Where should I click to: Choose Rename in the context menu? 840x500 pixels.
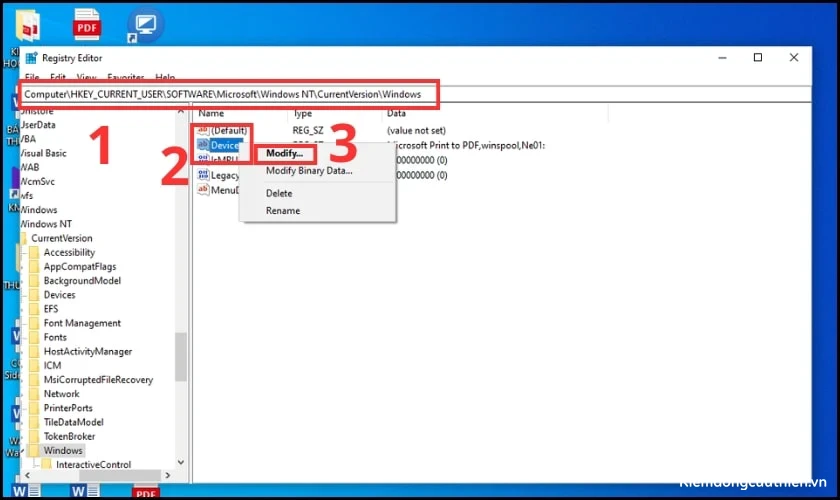[x=283, y=211]
